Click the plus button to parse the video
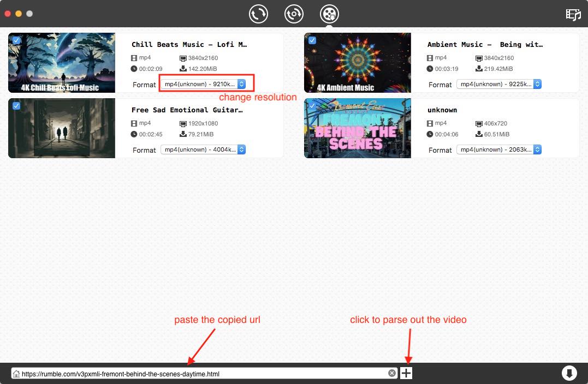 (x=406, y=373)
